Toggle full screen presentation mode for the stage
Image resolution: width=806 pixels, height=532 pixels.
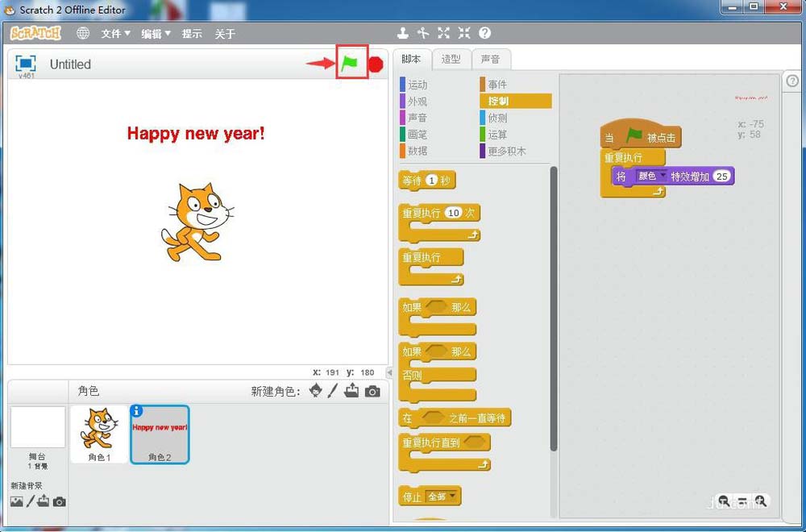coord(26,64)
